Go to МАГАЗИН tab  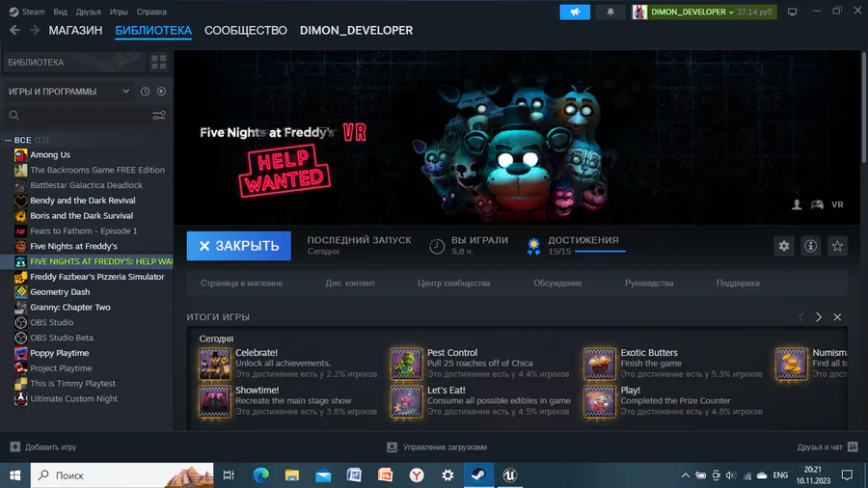(x=75, y=31)
